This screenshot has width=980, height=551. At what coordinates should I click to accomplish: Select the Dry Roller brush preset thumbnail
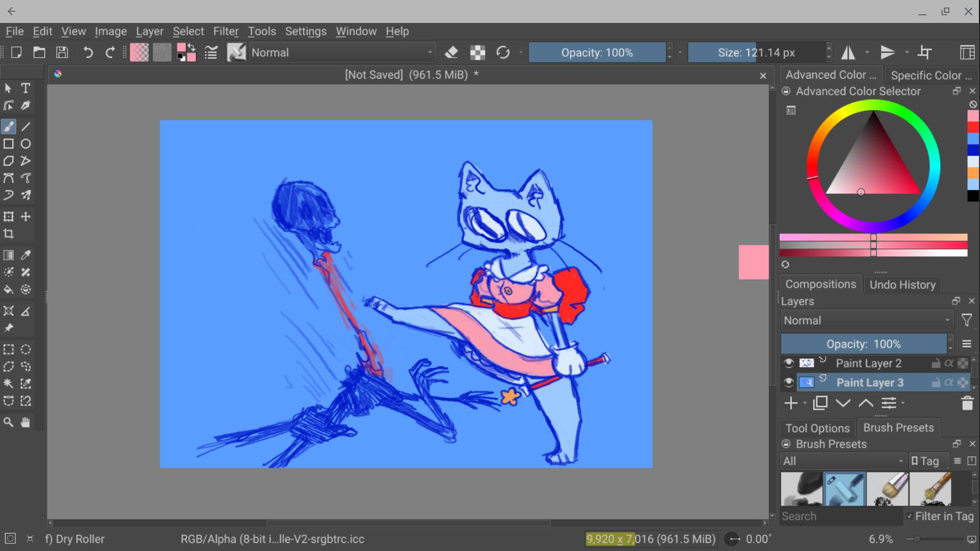pos(844,489)
